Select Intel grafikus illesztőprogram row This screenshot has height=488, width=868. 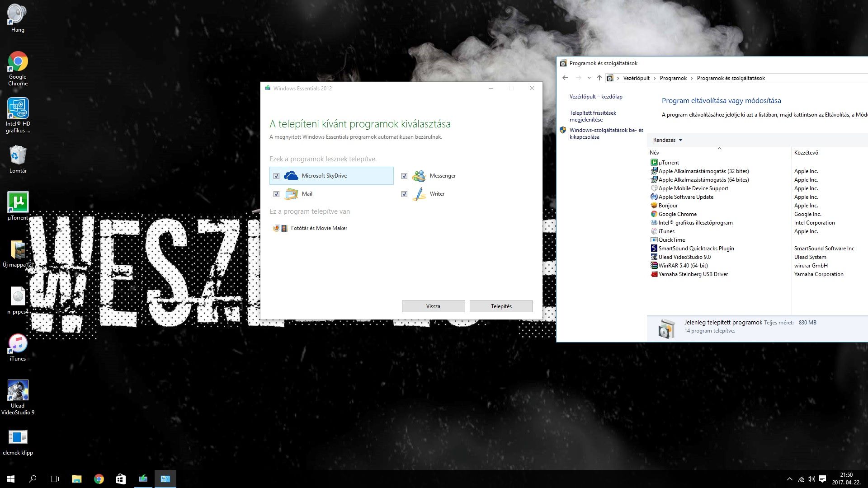click(x=692, y=223)
